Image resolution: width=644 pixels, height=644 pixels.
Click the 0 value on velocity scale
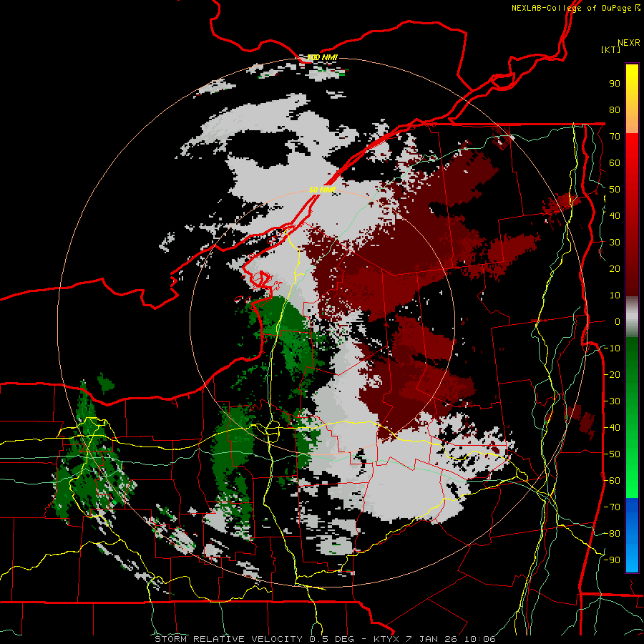(618, 322)
